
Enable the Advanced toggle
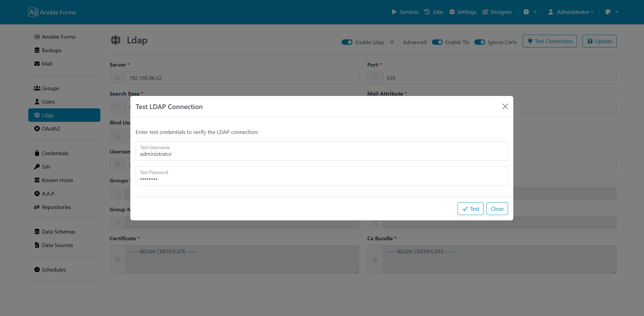coord(394,42)
